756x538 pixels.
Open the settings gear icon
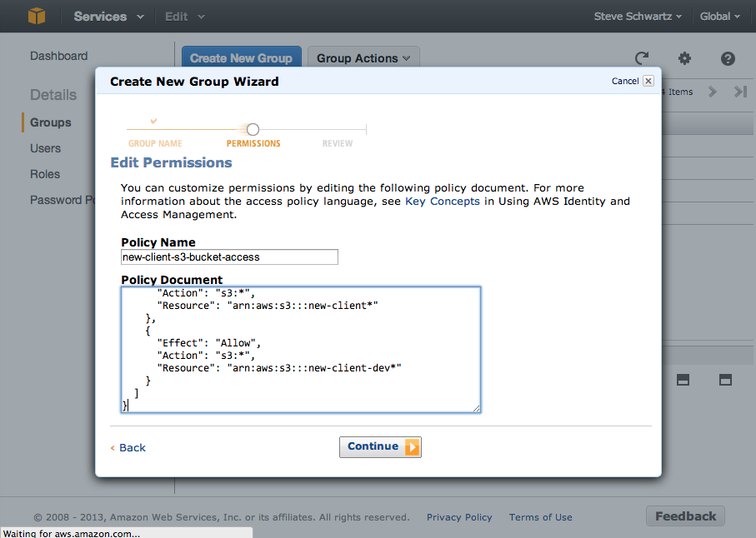coord(684,58)
